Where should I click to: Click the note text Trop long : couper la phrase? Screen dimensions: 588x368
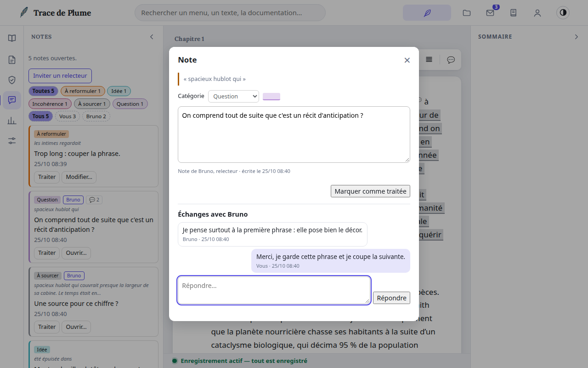(x=77, y=154)
